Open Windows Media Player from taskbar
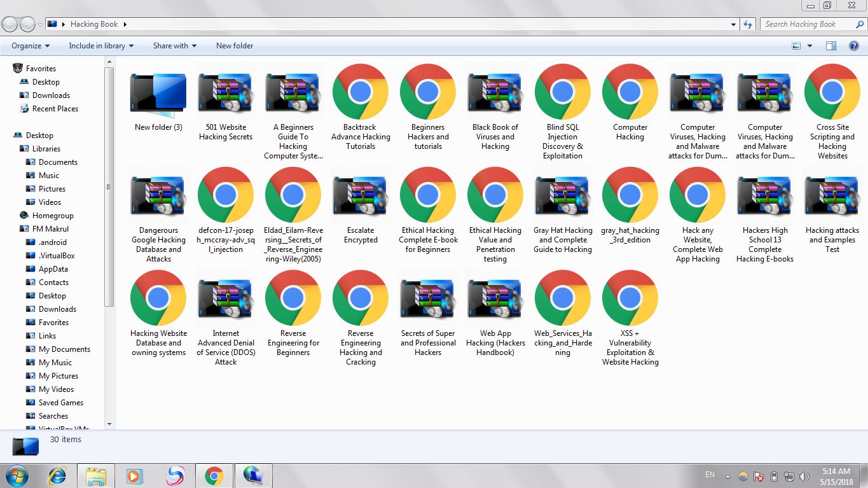The width and height of the screenshot is (868, 488). click(x=134, y=476)
